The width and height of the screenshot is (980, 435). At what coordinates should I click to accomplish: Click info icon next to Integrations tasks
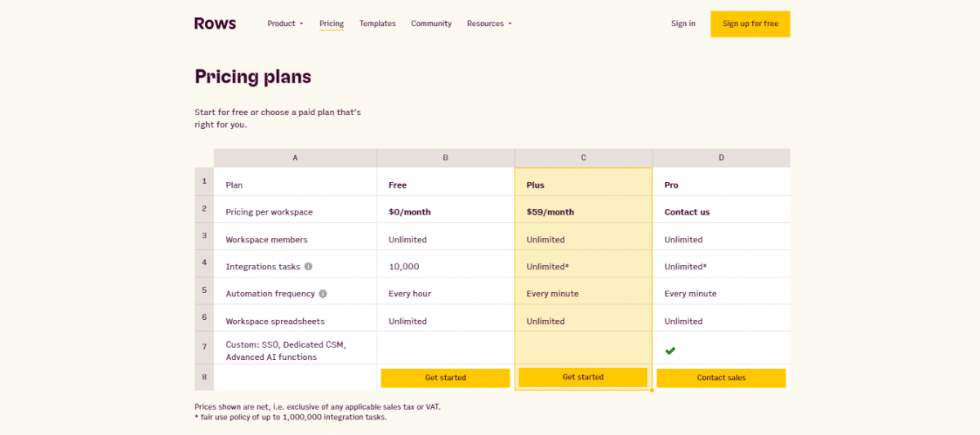tap(308, 267)
